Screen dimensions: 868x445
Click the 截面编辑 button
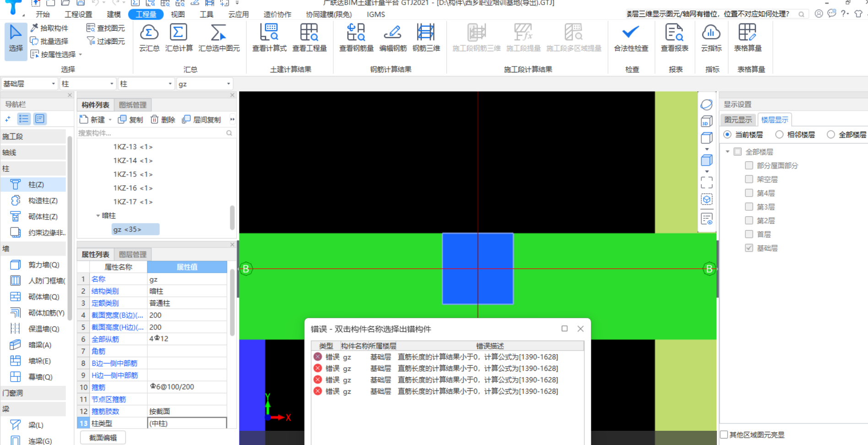click(x=103, y=438)
